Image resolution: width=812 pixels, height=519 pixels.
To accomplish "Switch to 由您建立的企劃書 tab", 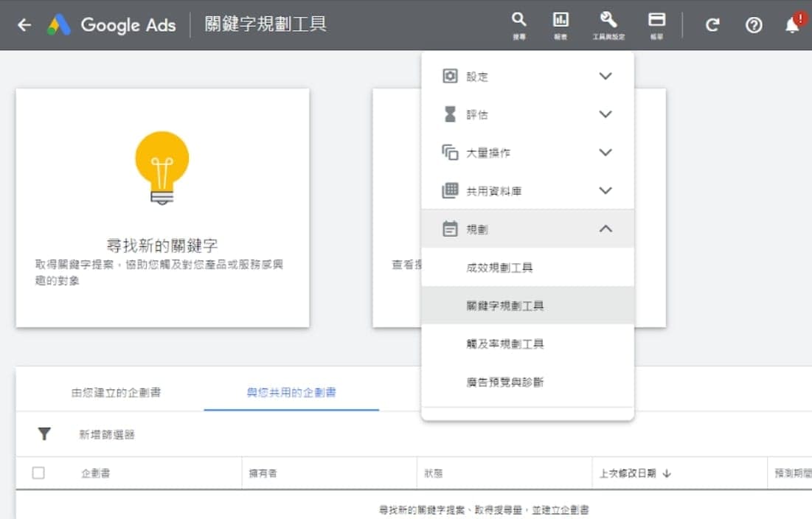I will click(116, 392).
